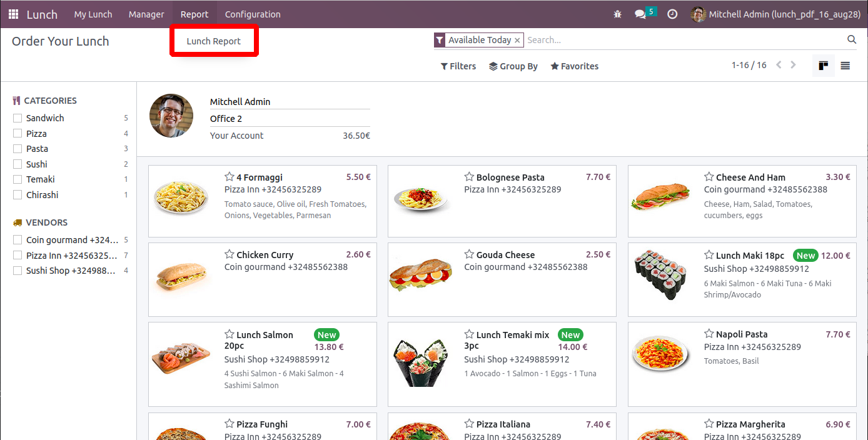The height and width of the screenshot is (440, 868).
Task: Switch to kanban view
Action: coord(823,66)
